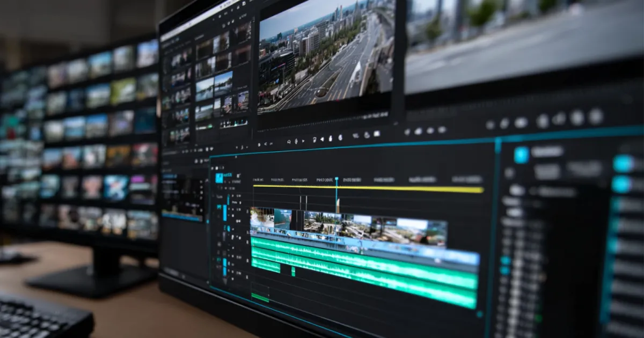The width and height of the screenshot is (644, 338).
Task: Click the upper cyan toggle in the far-right column
Action: pos(623,164)
